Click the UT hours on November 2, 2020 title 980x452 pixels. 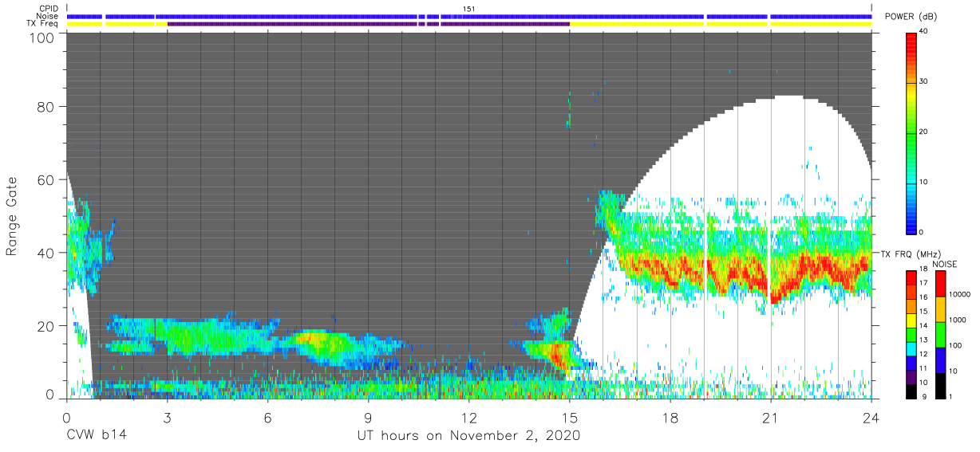point(468,436)
